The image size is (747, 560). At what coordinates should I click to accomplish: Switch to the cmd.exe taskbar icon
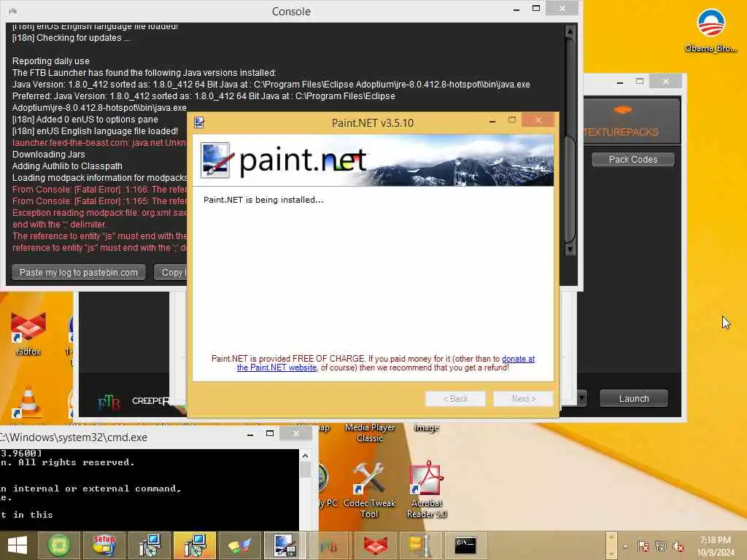tap(465, 545)
